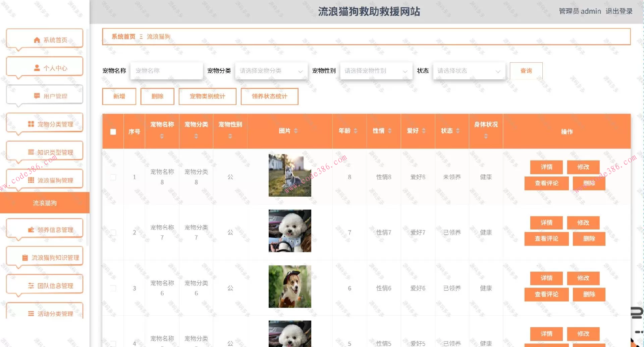Select the 系统首页 home icon in sidebar

[x=37, y=39]
